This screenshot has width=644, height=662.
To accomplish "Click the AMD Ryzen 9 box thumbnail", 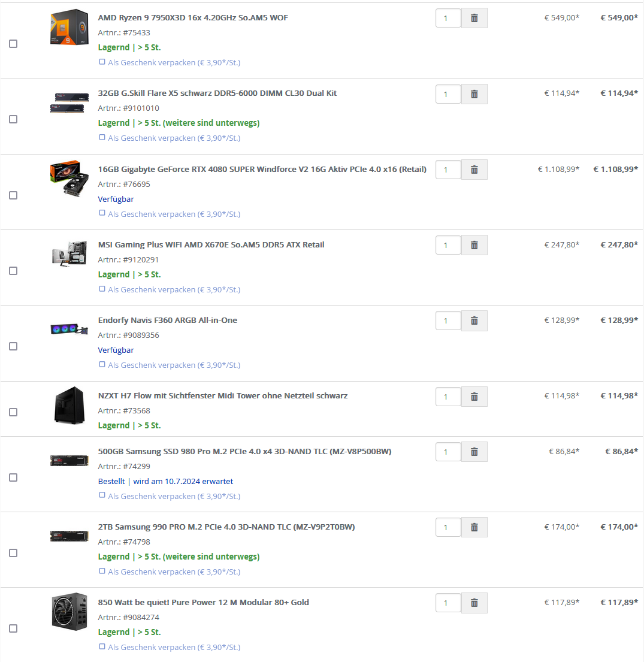I will point(69,27).
